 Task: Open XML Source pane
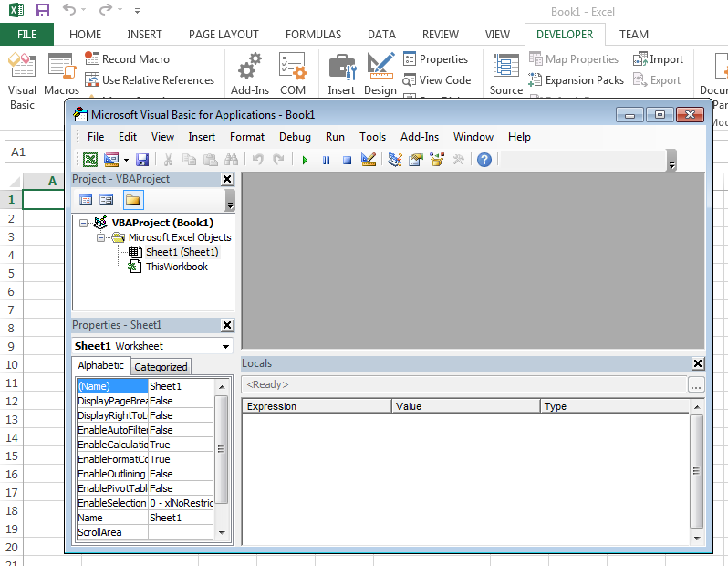(506, 73)
